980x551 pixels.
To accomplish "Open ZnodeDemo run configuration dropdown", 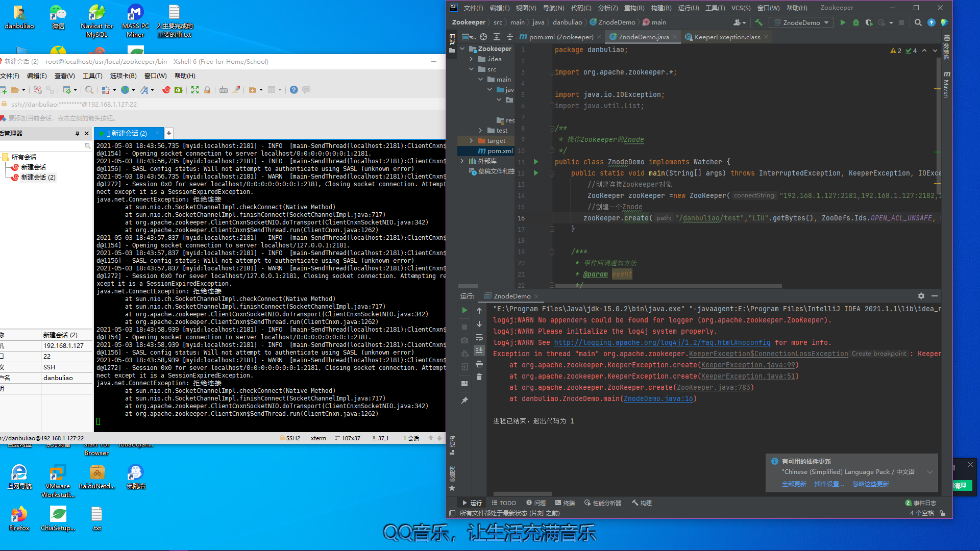I will tap(801, 22).
